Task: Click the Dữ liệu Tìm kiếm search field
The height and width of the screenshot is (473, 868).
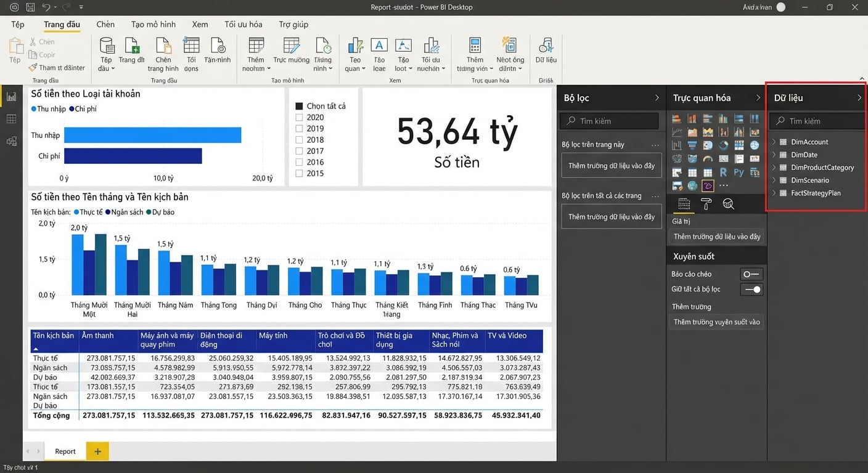Action: pyautogui.click(x=818, y=121)
